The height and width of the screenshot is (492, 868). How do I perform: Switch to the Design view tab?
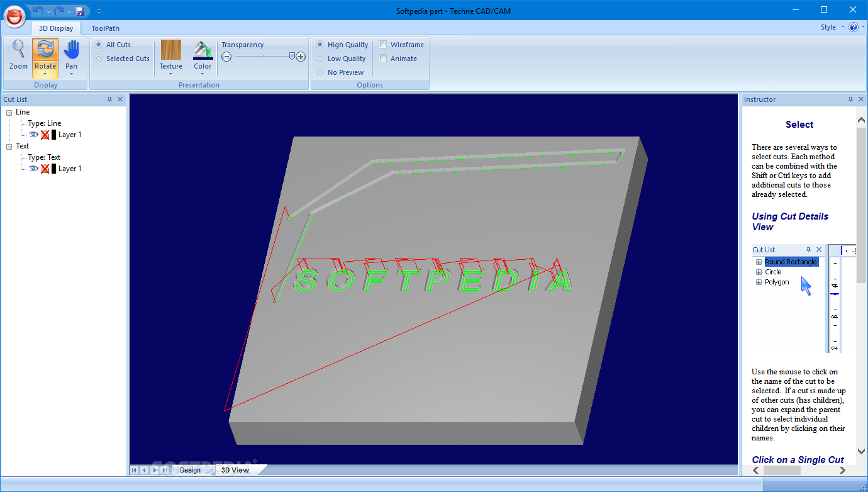(x=190, y=470)
